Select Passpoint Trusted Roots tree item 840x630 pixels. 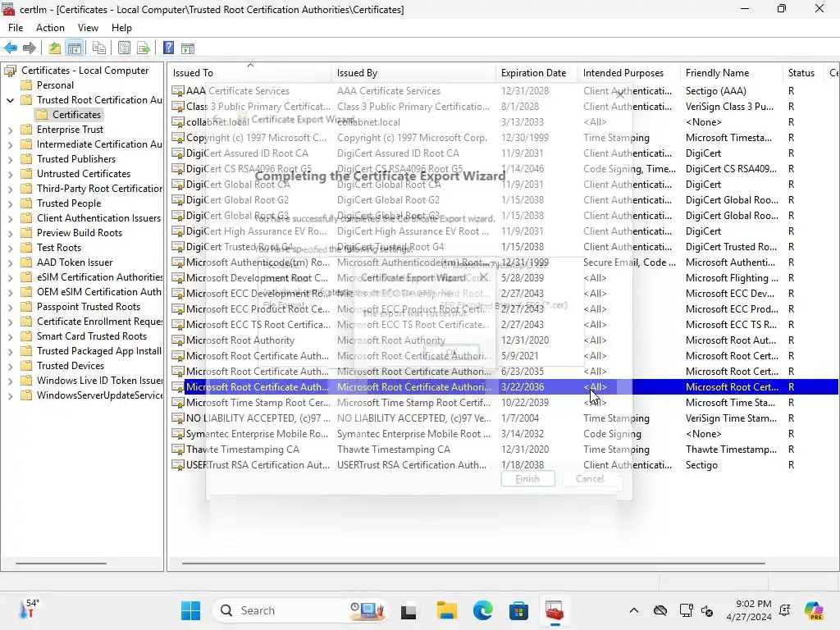pyautogui.click(x=89, y=307)
